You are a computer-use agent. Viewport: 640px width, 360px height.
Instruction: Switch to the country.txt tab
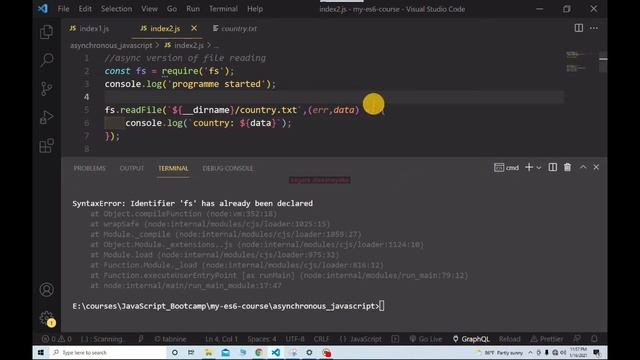click(235, 29)
